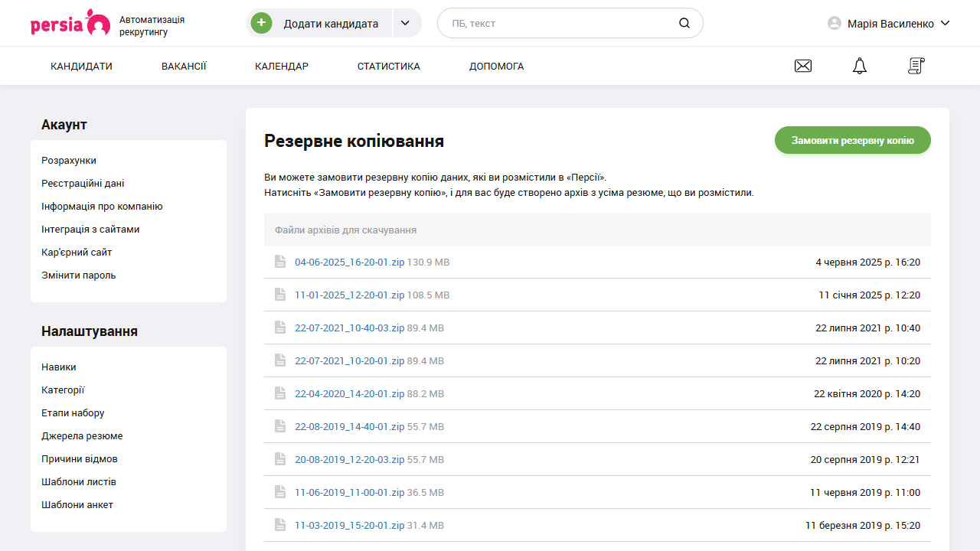Click file icon beside 04-06-2025_16-20-01.zip

tap(280, 262)
